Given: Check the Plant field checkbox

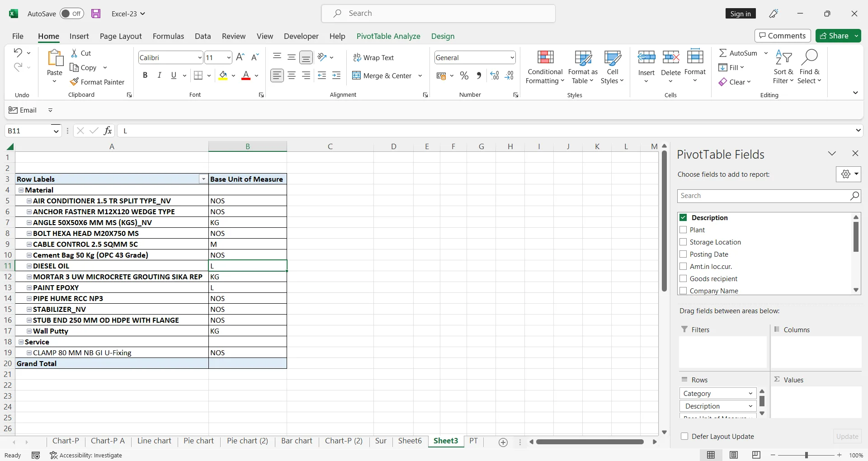Looking at the screenshot, I should coord(683,230).
